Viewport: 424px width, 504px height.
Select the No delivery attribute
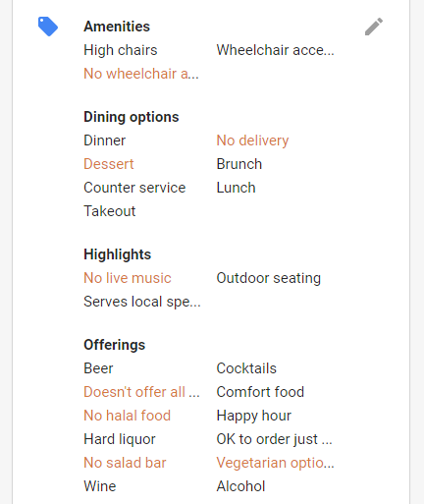[x=252, y=140]
